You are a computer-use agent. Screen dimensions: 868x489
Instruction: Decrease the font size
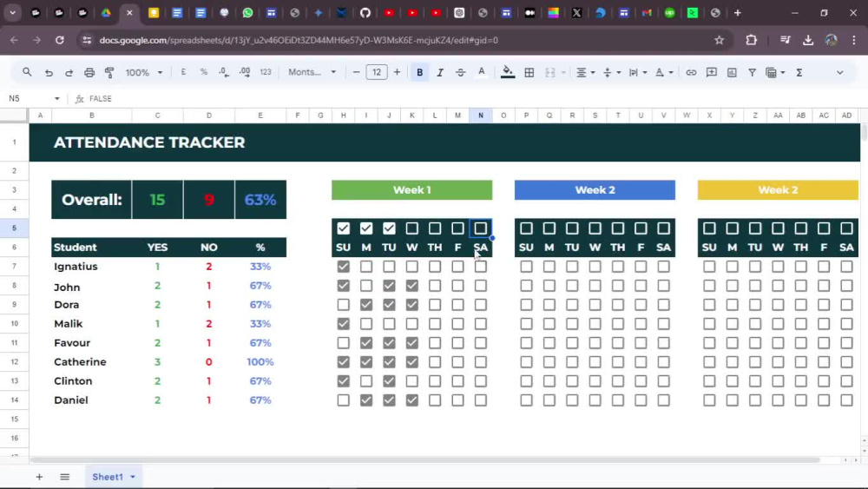[356, 73]
